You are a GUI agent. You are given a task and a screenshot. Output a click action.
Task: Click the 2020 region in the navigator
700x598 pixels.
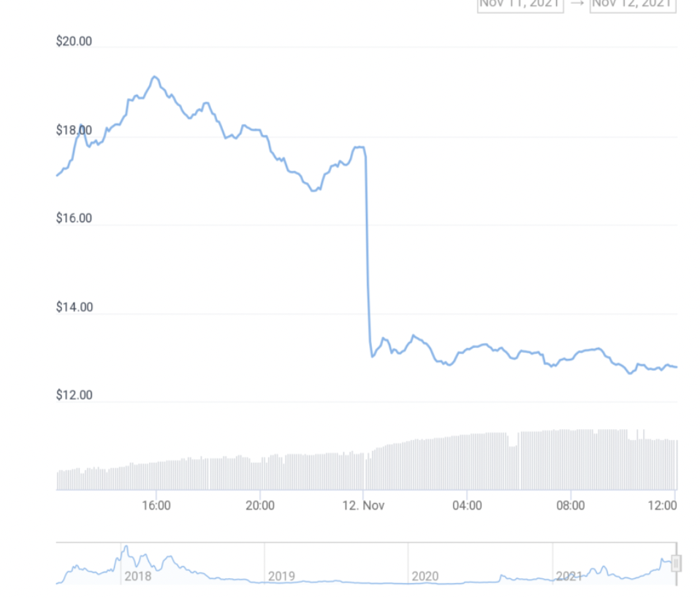[425, 576]
